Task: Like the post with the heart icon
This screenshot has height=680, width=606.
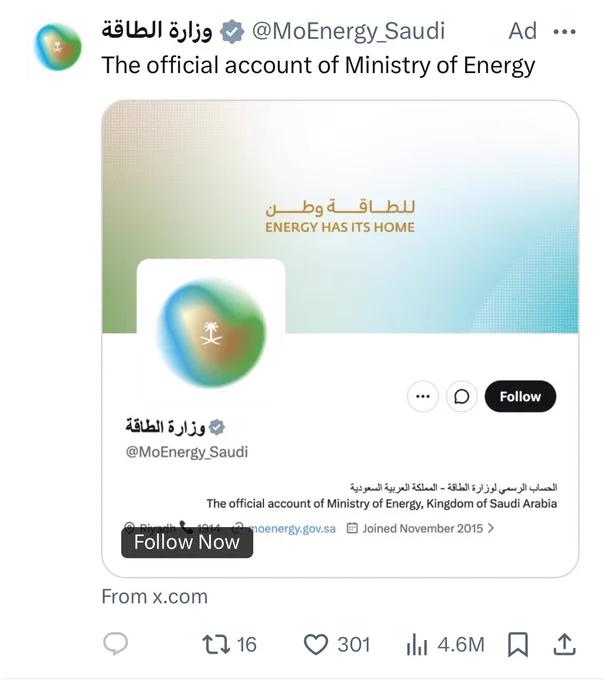Action: point(315,644)
